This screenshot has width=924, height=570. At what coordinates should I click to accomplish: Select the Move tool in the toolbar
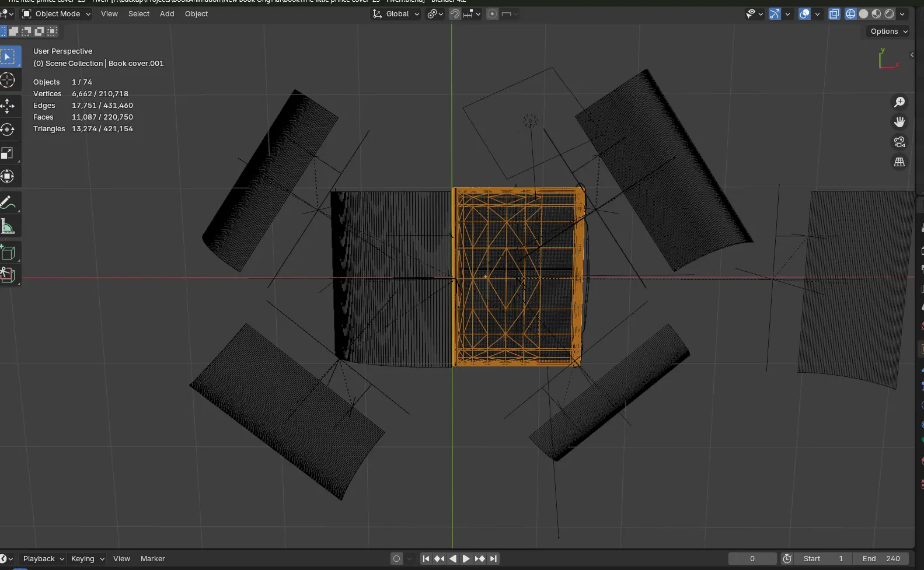pyautogui.click(x=8, y=106)
